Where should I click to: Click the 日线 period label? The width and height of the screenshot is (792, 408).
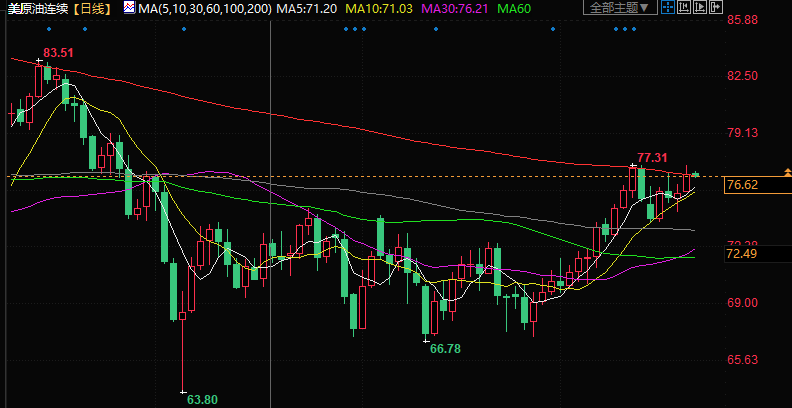click(x=96, y=9)
